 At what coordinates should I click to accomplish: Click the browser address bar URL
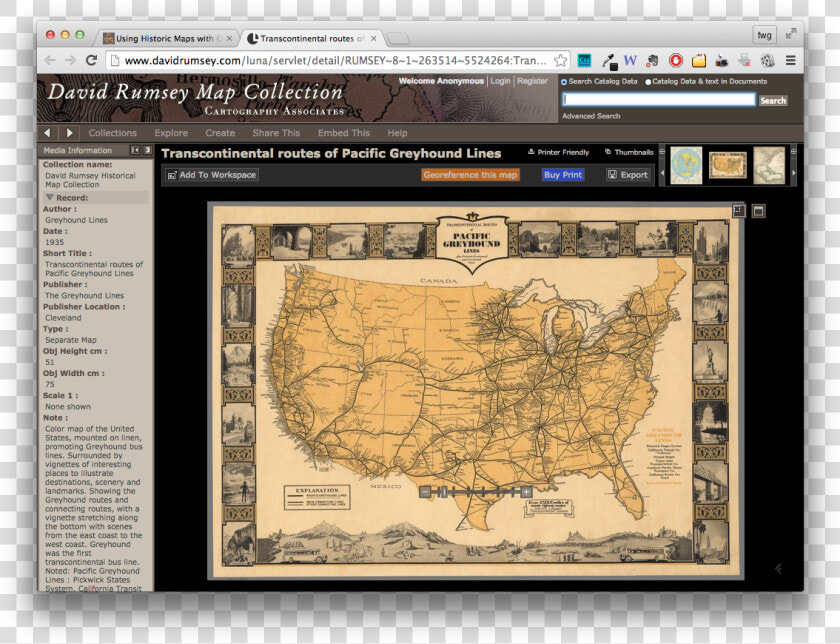pos(335,61)
